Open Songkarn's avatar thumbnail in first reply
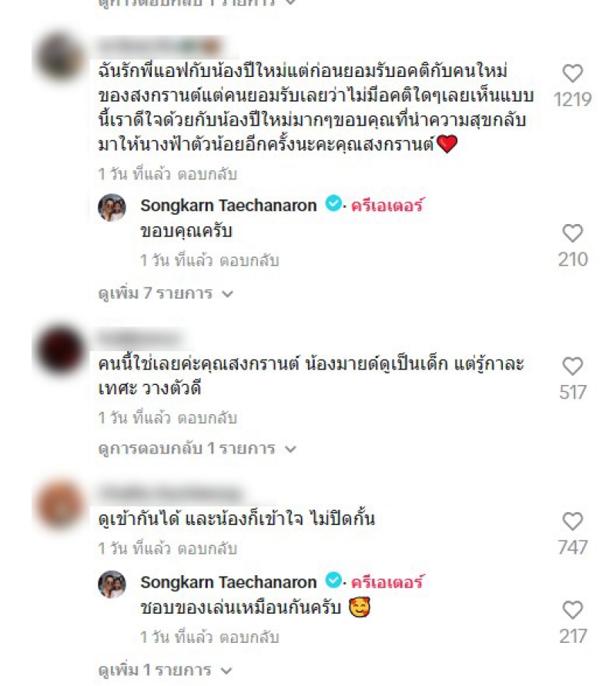616x686 pixels. point(112,207)
